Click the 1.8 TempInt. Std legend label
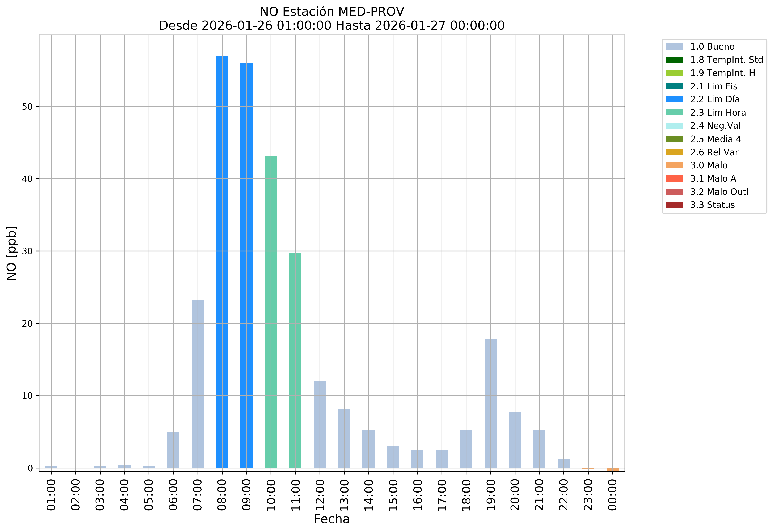 click(726, 60)
